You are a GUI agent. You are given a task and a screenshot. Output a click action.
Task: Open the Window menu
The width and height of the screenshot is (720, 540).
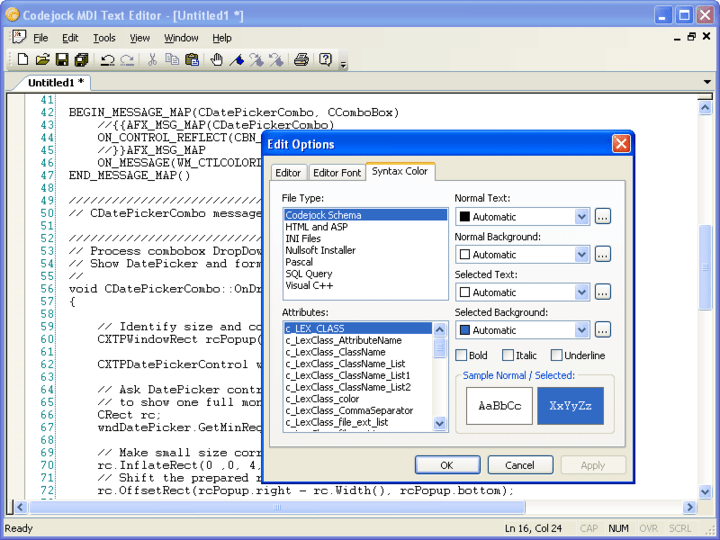coord(181,38)
